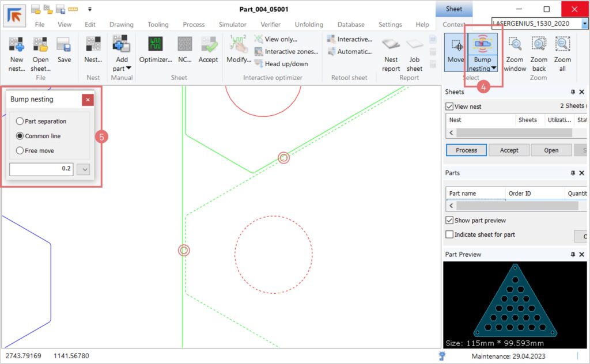Click the Zoom all icon
The height and width of the screenshot is (364, 590).
562,45
